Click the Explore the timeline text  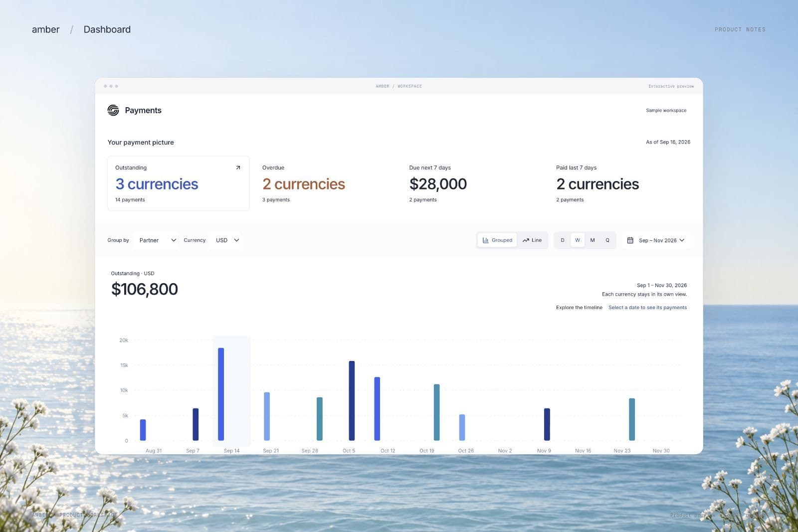579,308
